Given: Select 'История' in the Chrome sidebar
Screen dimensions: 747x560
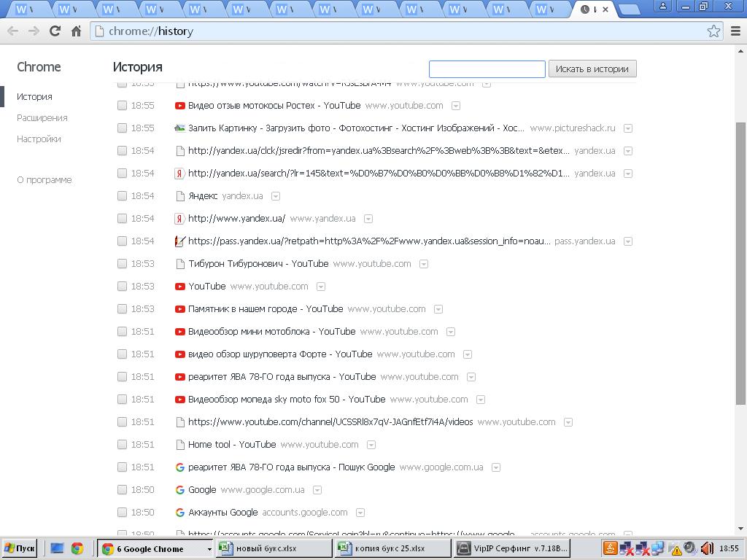Looking at the screenshot, I should point(34,97).
